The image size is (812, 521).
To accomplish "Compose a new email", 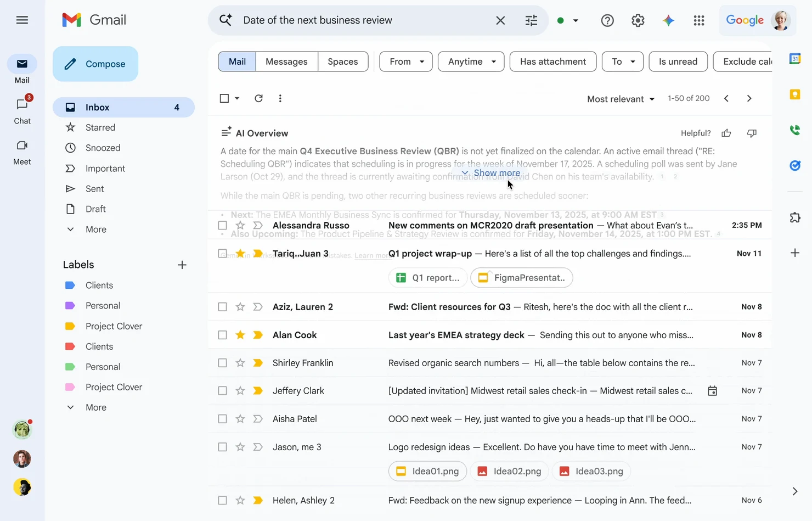I will coord(95,64).
